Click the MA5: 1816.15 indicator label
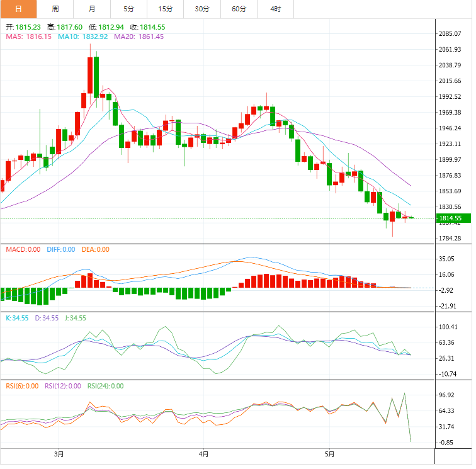The height and width of the screenshot is (469, 476). point(29,37)
